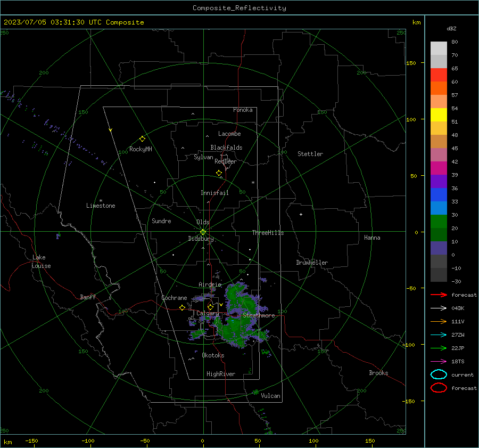The image size is (479, 448).
Task: Click the Brooks town label
Action: [x=378, y=373]
